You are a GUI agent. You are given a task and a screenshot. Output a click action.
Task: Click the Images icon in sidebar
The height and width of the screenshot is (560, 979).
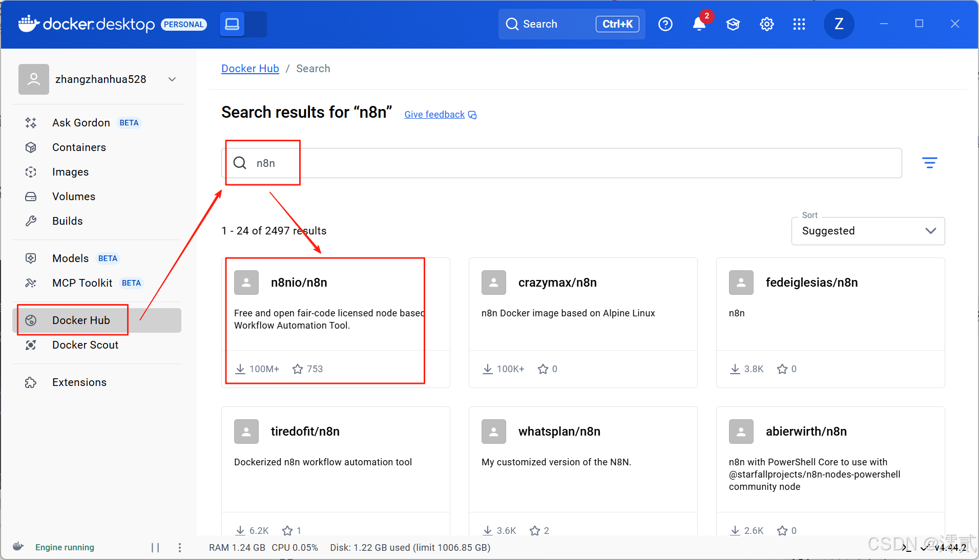coord(31,172)
